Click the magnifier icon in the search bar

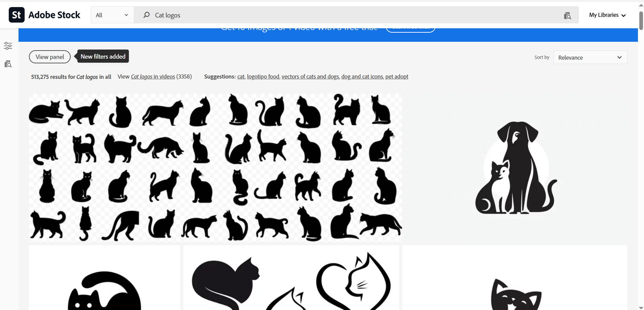[x=146, y=15]
